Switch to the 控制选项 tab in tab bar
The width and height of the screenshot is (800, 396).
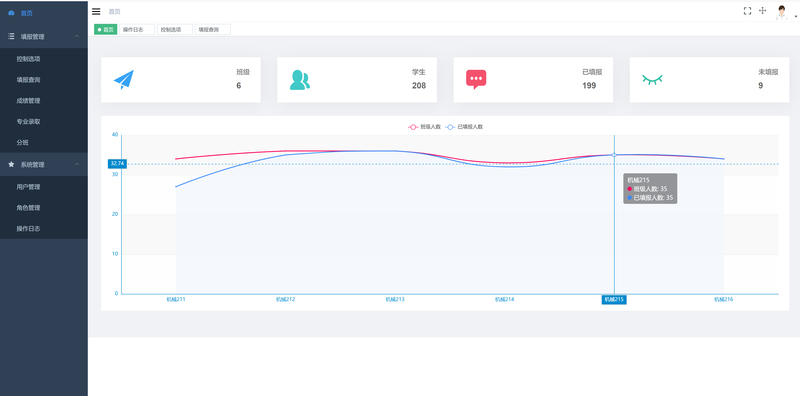pos(174,30)
